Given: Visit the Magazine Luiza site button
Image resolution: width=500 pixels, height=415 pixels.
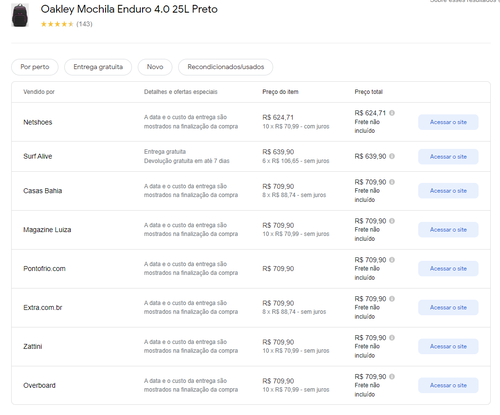Looking at the screenshot, I should tap(448, 230).
